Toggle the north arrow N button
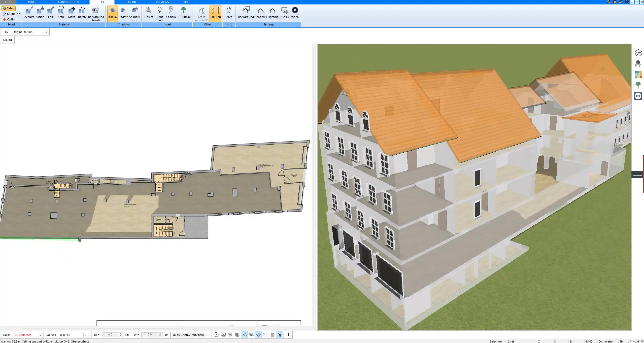Image resolution: width=644 pixels, height=343 pixels. click(280, 335)
